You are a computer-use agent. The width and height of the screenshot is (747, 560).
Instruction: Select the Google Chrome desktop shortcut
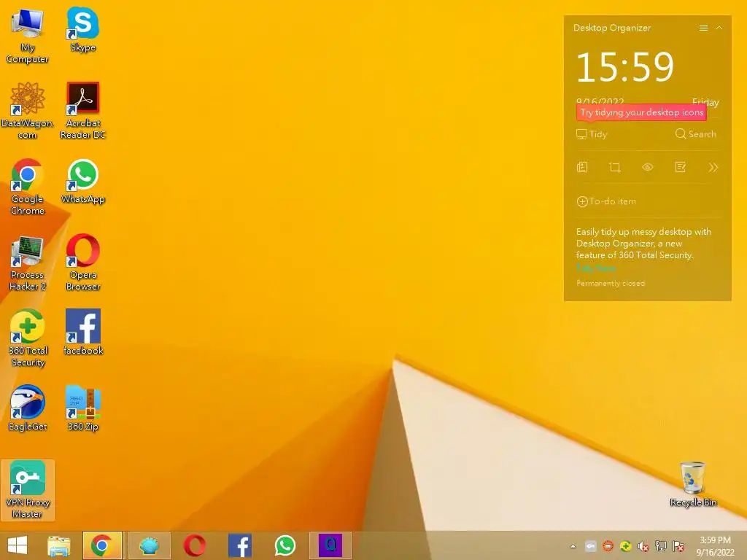(x=27, y=187)
